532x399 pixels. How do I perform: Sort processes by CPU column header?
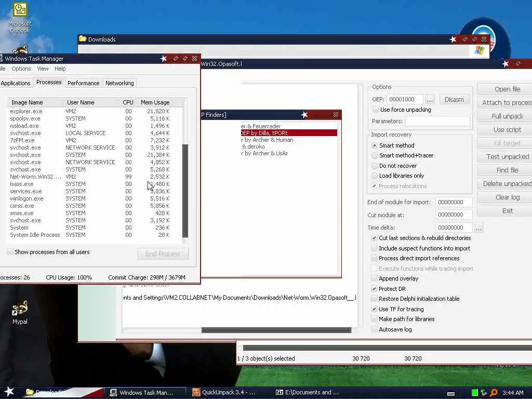[128, 102]
